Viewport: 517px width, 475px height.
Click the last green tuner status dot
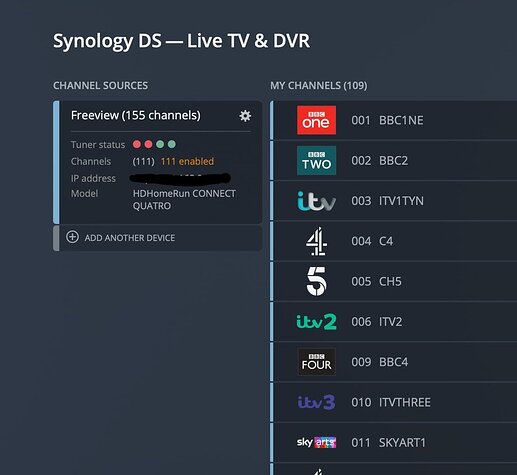point(172,144)
